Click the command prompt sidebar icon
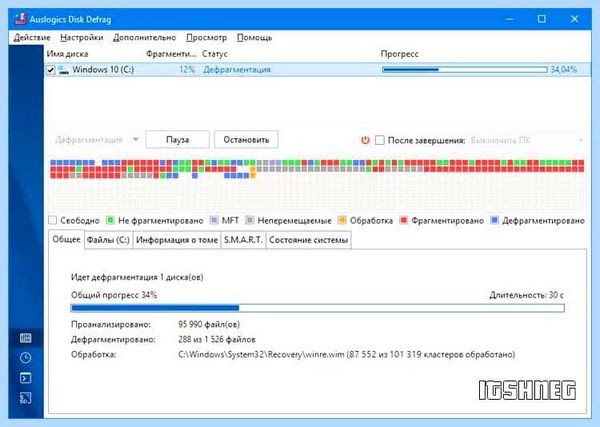The height and width of the screenshot is (427, 600). click(x=26, y=378)
